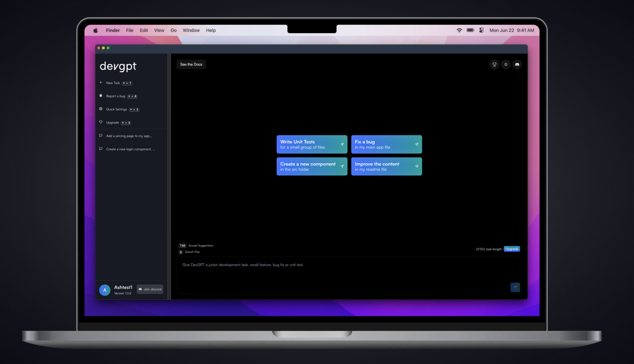The height and width of the screenshot is (364, 634).
Task: Click the Wi-Fi icon in menu bar
Action: click(x=459, y=30)
